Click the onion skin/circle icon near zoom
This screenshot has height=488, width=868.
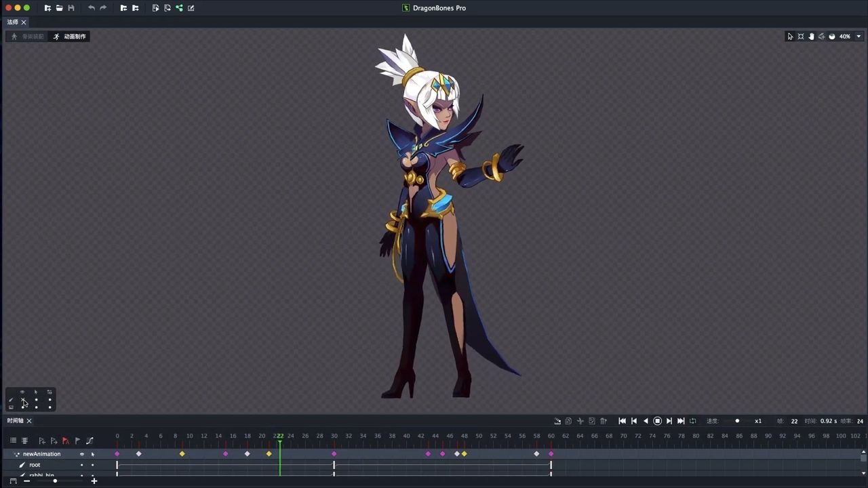coord(832,37)
